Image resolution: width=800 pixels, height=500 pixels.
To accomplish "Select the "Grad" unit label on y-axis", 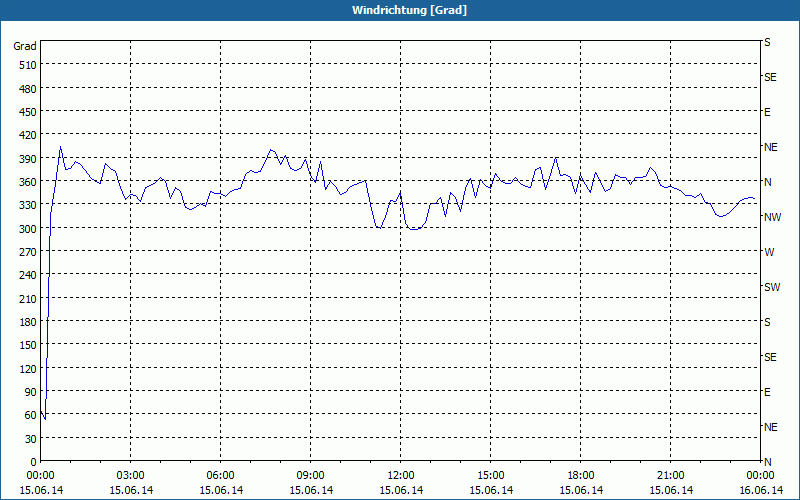I will point(24,46).
